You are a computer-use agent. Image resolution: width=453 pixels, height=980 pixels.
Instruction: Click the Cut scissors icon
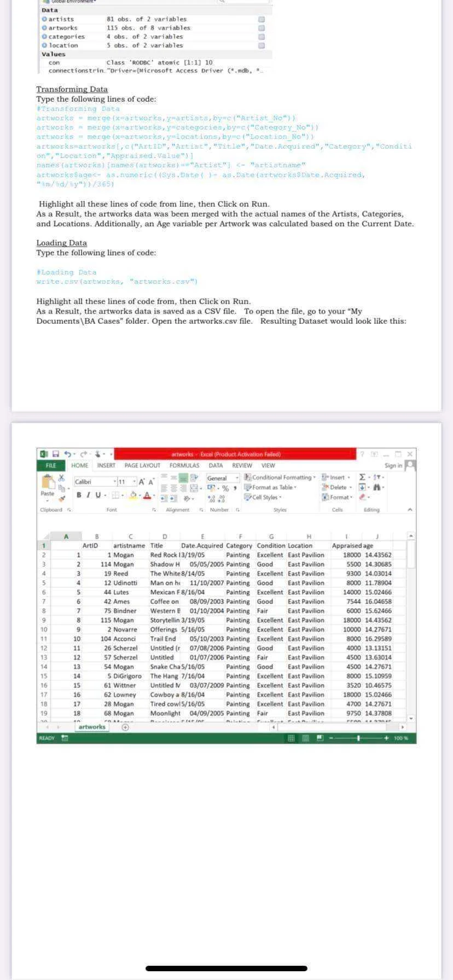point(62,477)
